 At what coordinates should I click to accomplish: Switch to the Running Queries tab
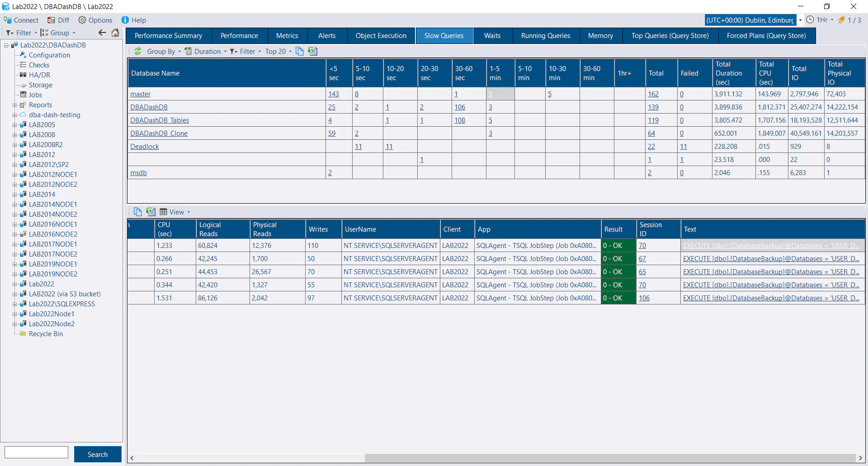[545, 36]
